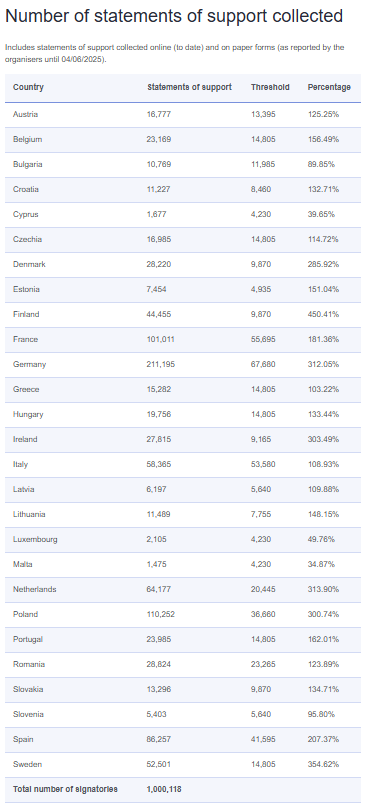Click the Statements of support column header
Viewport: 370px width, 805px height.
pos(189,87)
